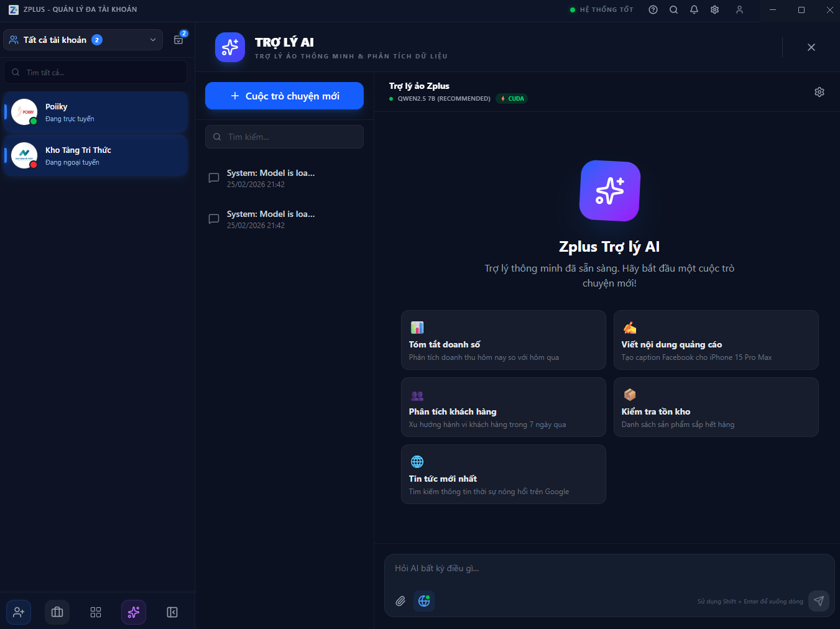Click the notification bell icon
This screenshot has width=840, height=629.
tap(694, 10)
